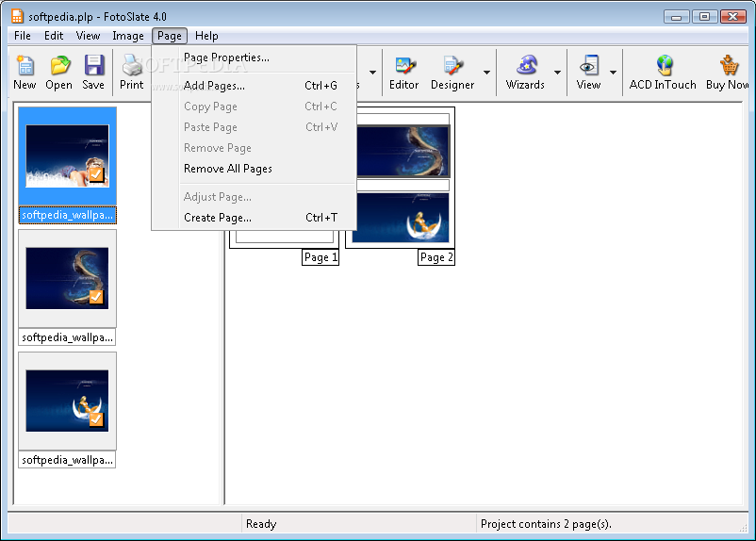Open the Wizards tool
756x541 pixels.
click(x=525, y=73)
